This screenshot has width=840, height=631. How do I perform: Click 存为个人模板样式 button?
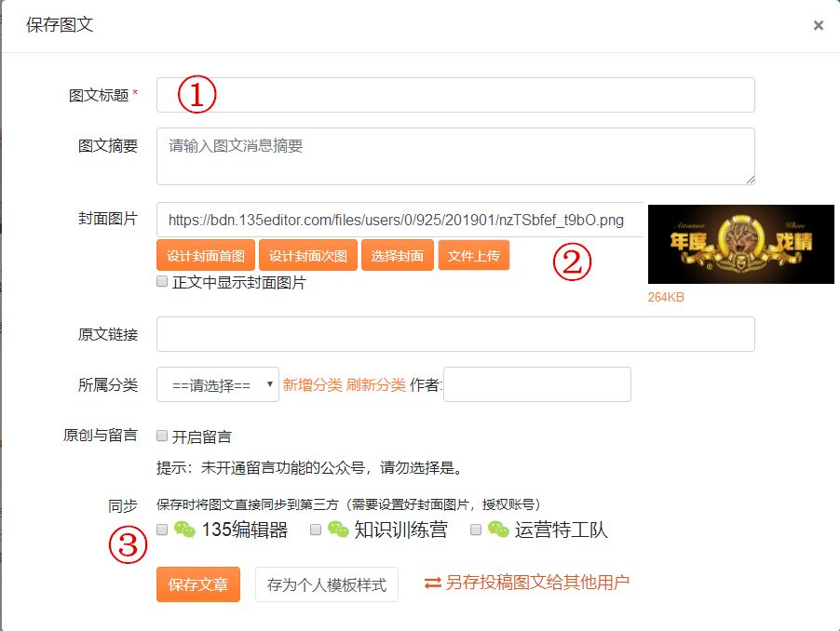(327, 584)
